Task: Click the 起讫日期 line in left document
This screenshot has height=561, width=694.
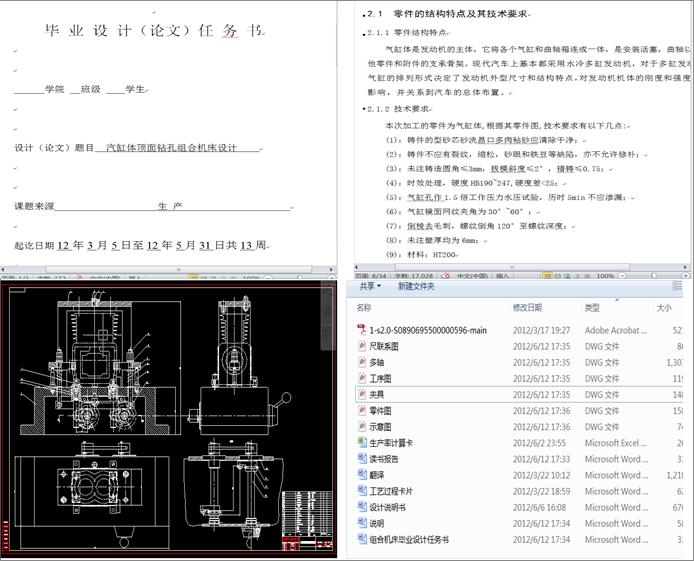Action: (x=142, y=245)
